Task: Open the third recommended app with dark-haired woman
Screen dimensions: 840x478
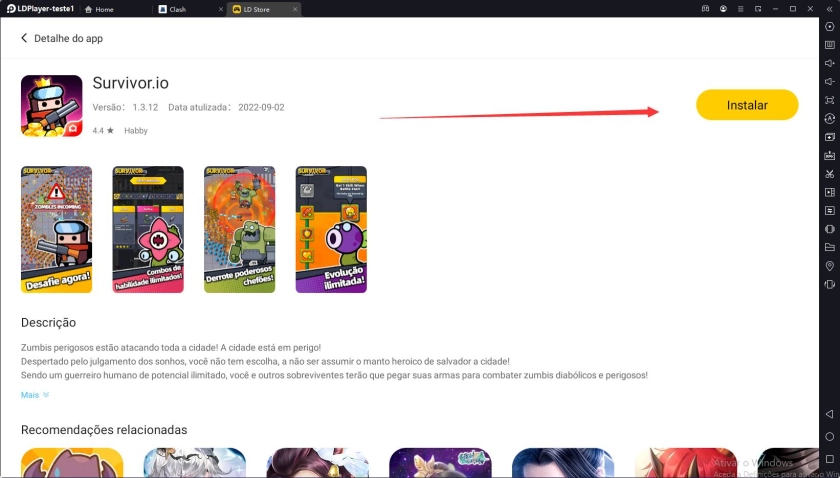Action: [x=318, y=463]
